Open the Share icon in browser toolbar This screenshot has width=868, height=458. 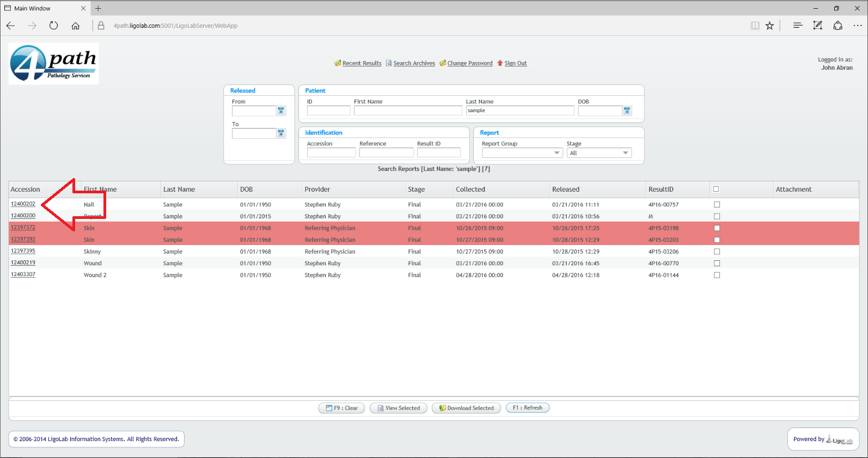tap(838, 26)
